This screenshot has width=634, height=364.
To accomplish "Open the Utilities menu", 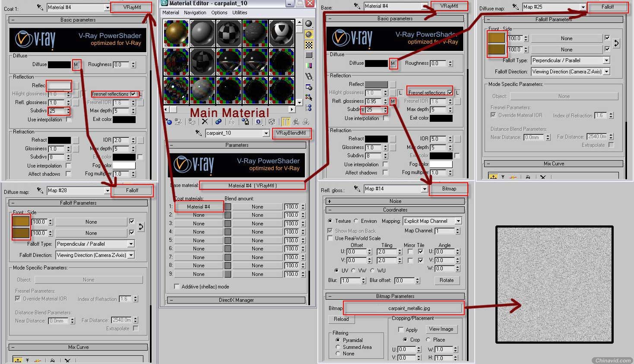I will click(x=240, y=13).
